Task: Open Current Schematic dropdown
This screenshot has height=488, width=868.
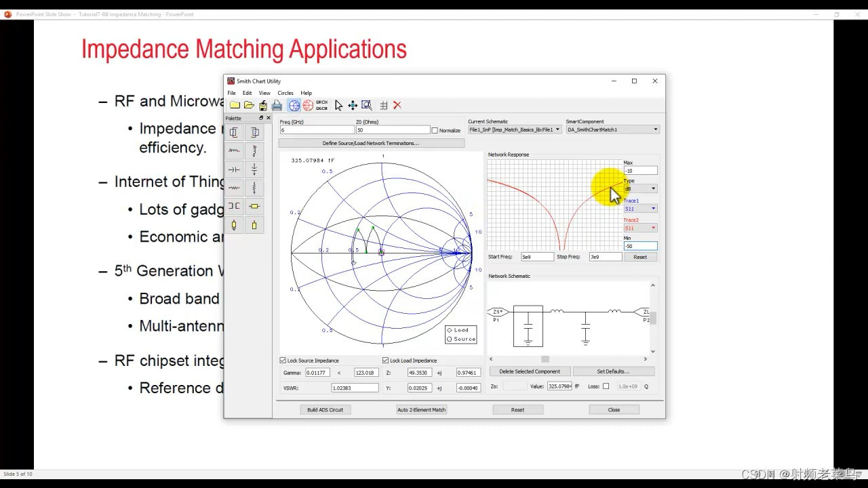Action: 514,129
